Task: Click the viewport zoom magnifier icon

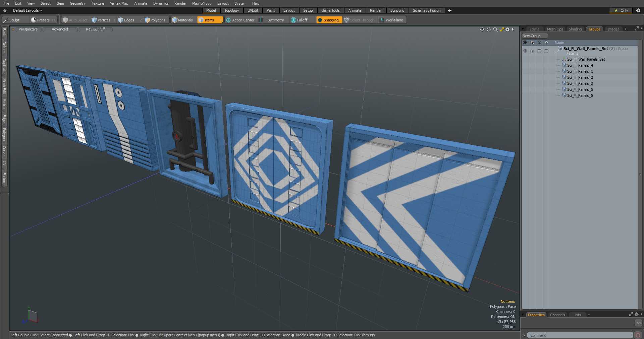Action: (495, 29)
